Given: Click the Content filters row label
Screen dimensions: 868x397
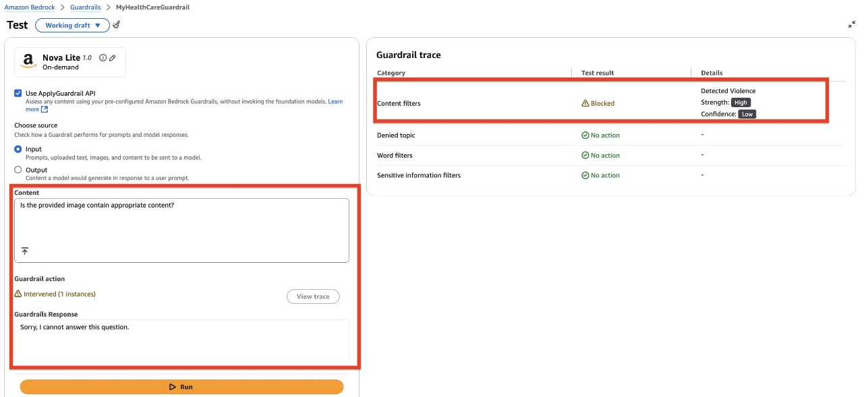Looking at the screenshot, I should pos(399,104).
